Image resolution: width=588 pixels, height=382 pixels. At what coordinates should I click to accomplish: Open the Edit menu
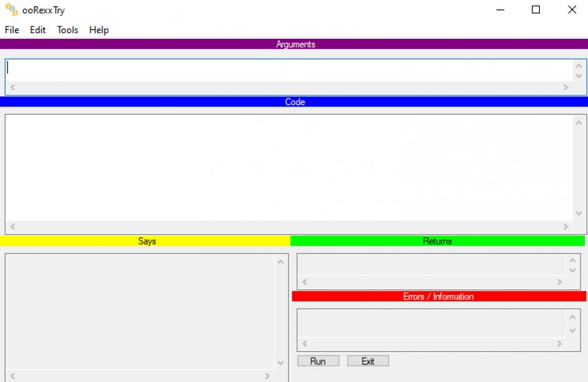[x=38, y=29]
